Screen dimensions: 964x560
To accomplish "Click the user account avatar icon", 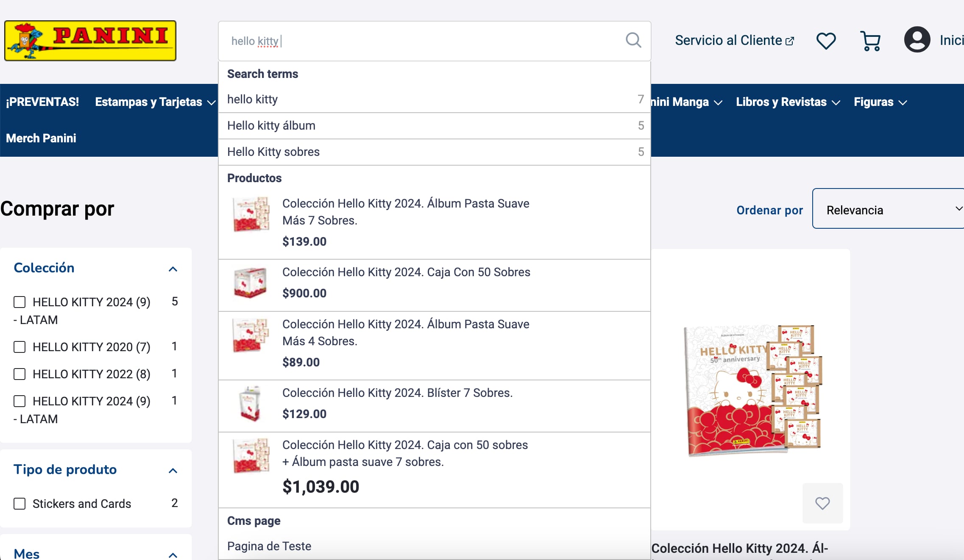I will pyautogui.click(x=917, y=40).
